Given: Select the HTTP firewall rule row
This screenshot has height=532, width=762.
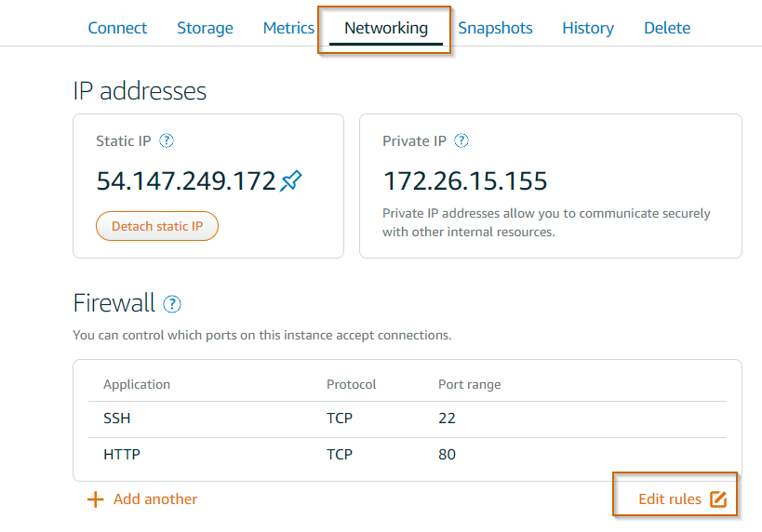Looking at the screenshot, I should 407,455.
